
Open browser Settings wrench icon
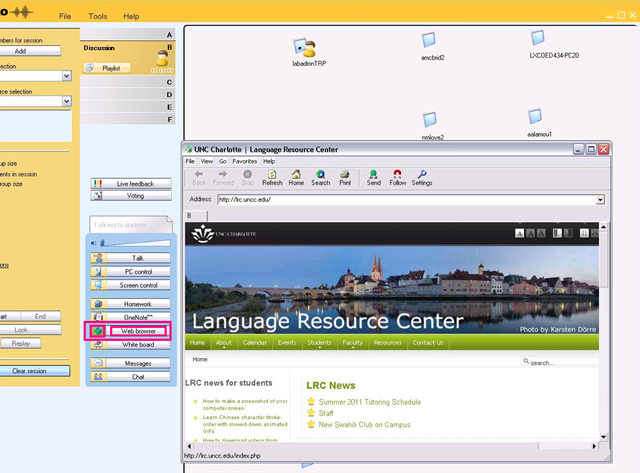422,177
